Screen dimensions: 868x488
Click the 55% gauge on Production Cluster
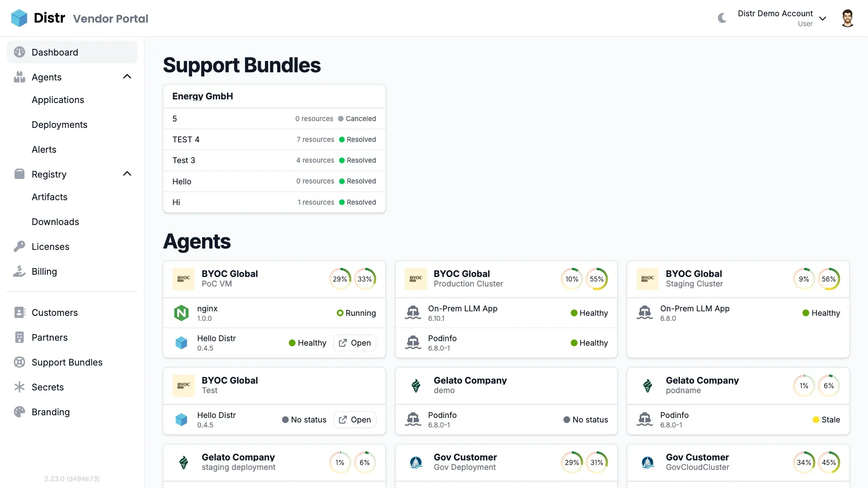click(597, 279)
